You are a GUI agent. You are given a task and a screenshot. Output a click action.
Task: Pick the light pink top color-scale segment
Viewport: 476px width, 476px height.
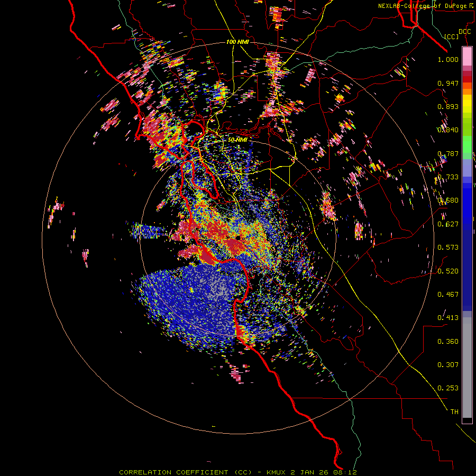467,57
